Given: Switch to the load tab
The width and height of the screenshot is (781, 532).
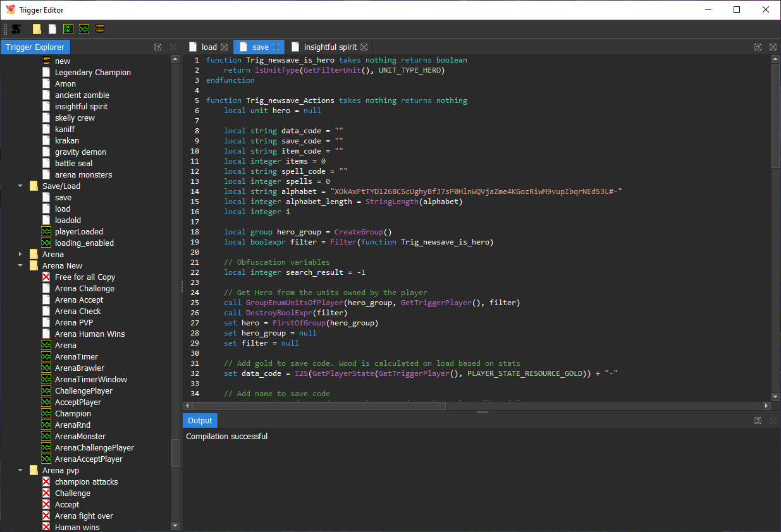Looking at the screenshot, I should (208, 47).
